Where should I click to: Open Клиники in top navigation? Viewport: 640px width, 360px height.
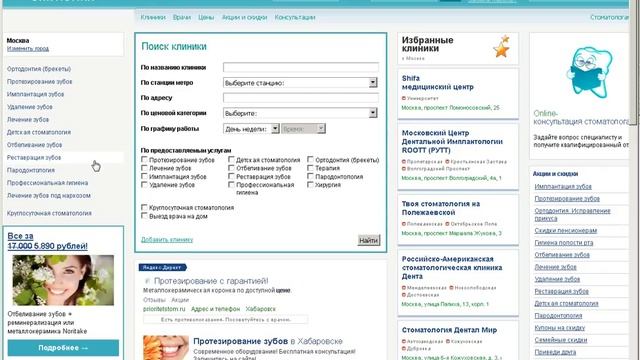[x=153, y=17]
